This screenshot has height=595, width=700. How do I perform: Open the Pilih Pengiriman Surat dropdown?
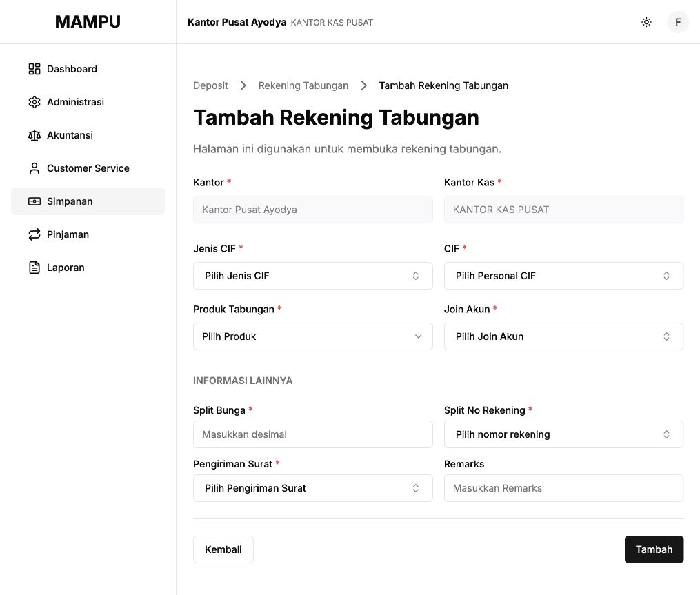(313, 488)
